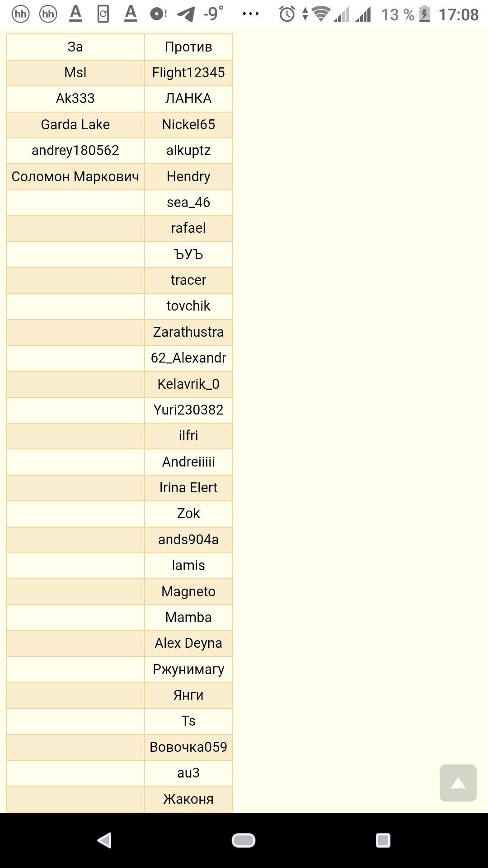
Task: Select the Zarathustra entry
Action: pyautogui.click(x=188, y=332)
